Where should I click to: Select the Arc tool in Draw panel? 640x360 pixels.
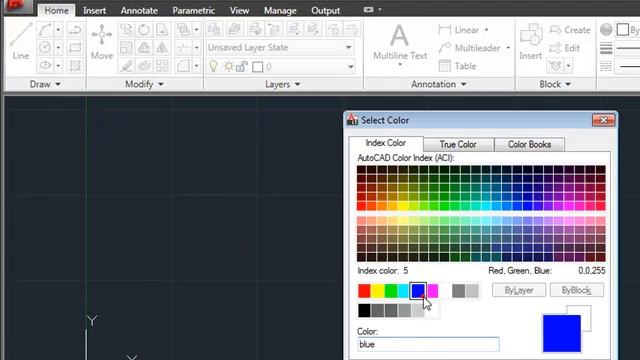click(x=45, y=30)
